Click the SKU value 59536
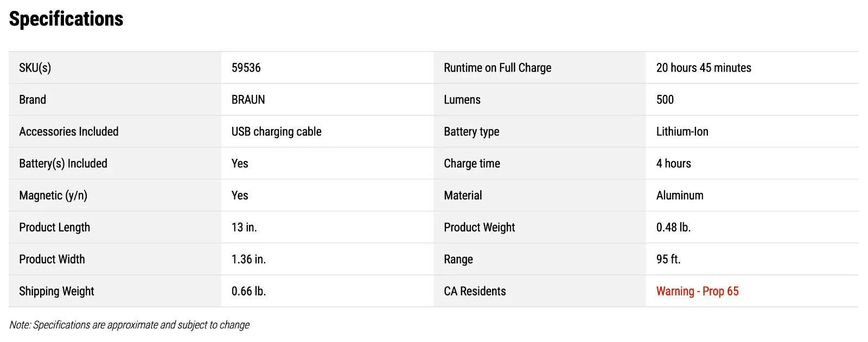The width and height of the screenshot is (868, 342). (x=246, y=68)
